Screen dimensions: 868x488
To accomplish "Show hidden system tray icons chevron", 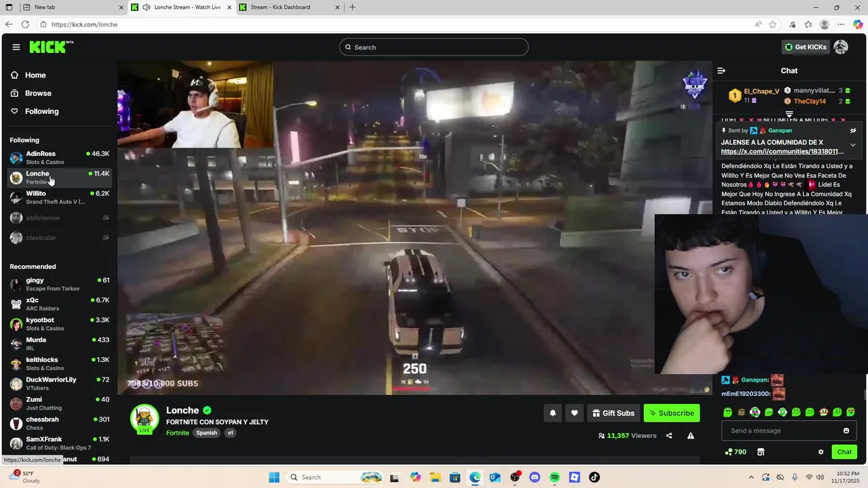I will click(x=751, y=477).
